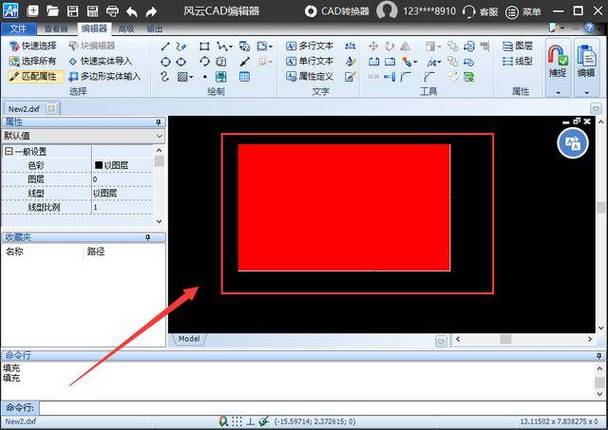Viewport: 608px width, 430px height.
Task: Click the magnifier icon in status bar
Action: (x=223, y=421)
